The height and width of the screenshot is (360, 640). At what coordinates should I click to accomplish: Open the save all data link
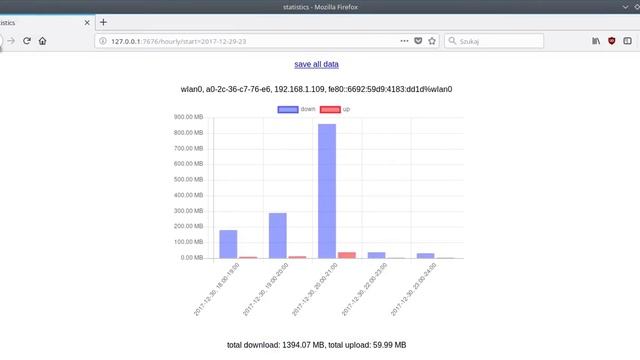point(316,64)
